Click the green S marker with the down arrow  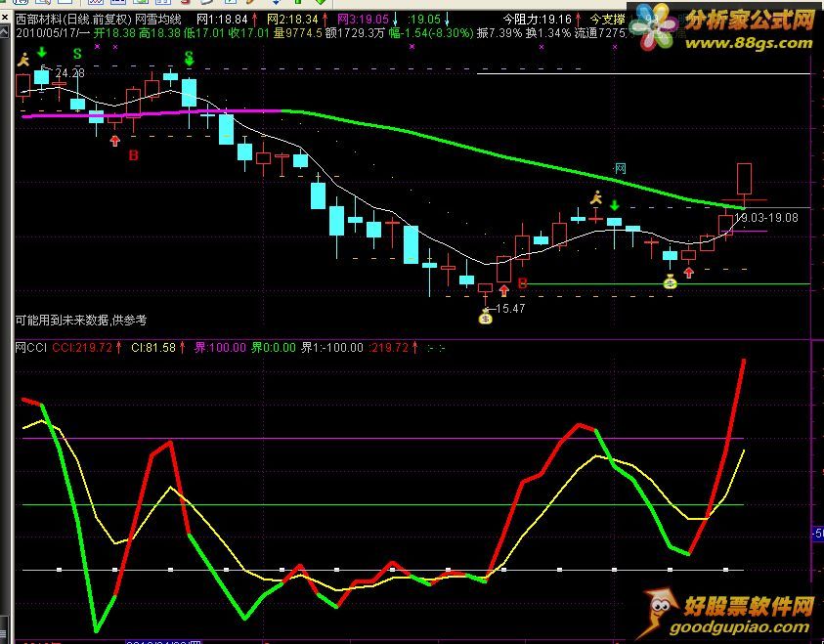pyautogui.click(x=190, y=58)
